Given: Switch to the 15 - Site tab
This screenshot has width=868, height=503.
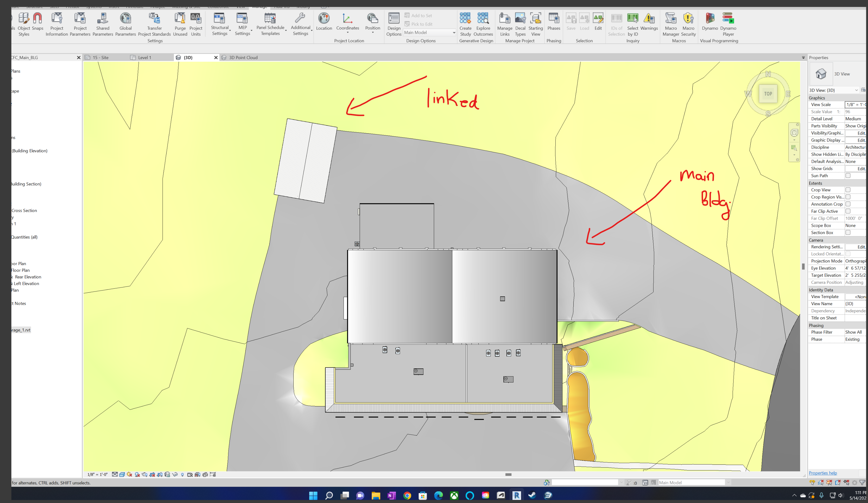Looking at the screenshot, I should [x=100, y=58].
